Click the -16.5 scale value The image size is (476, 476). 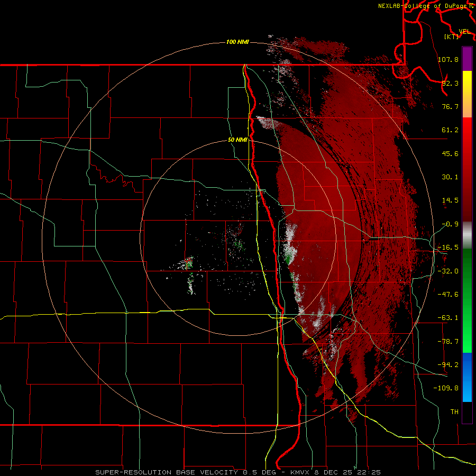(448, 248)
